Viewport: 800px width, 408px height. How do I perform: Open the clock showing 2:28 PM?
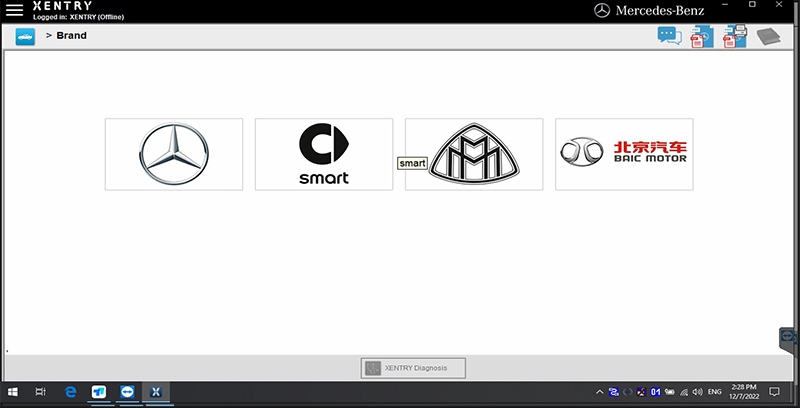click(x=744, y=392)
